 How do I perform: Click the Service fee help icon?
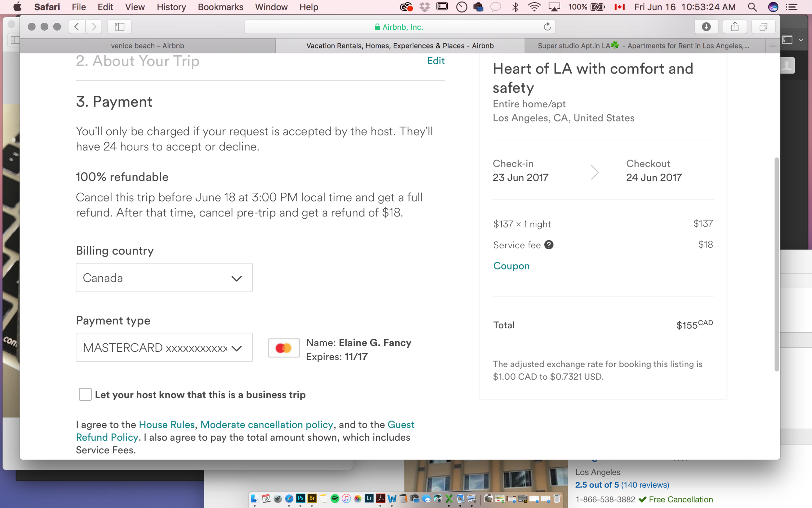[x=549, y=245]
